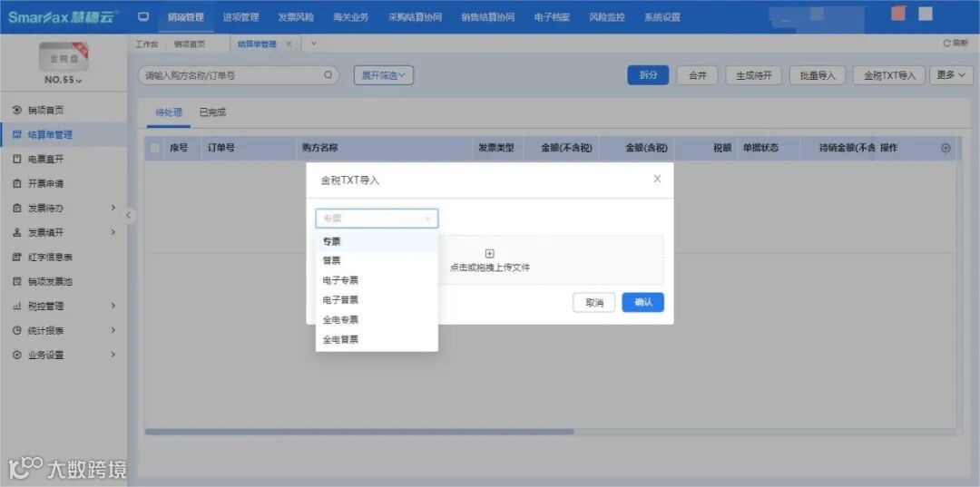
Task: Switch to 工作台 page tab
Action: click(147, 44)
